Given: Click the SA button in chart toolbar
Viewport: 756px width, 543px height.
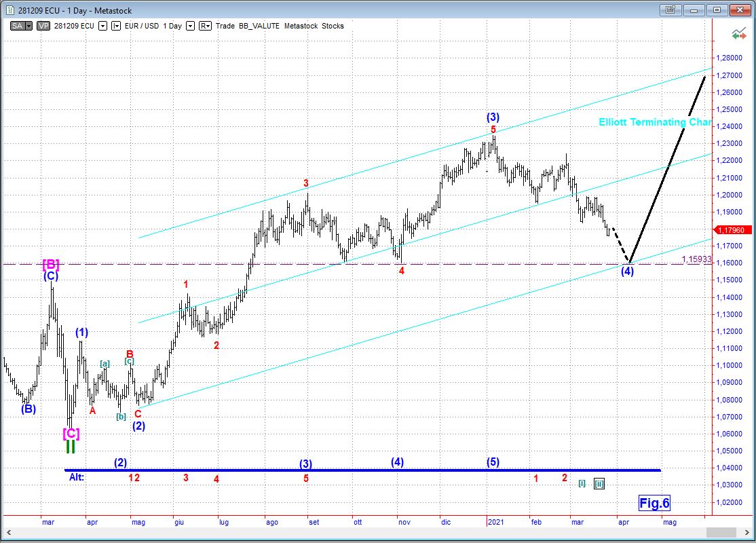Looking at the screenshot, I should tap(18, 26).
